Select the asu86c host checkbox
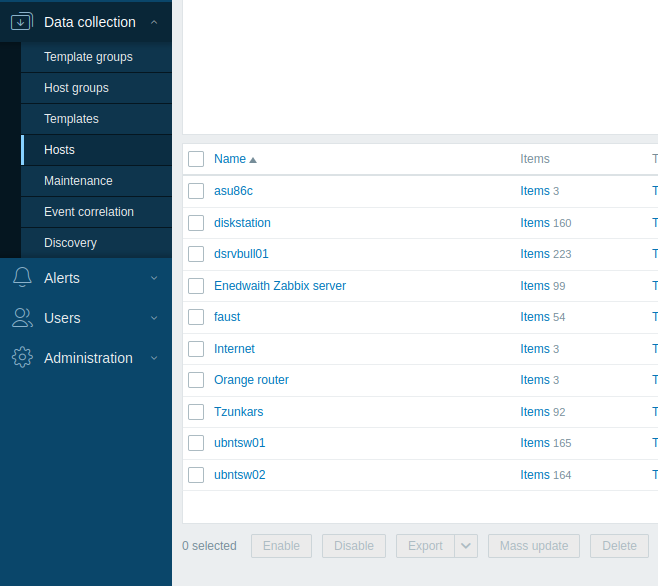 (x=196, y=191)
